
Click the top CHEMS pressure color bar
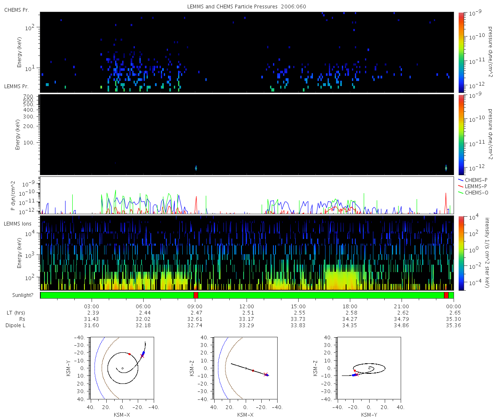(461, 52)
